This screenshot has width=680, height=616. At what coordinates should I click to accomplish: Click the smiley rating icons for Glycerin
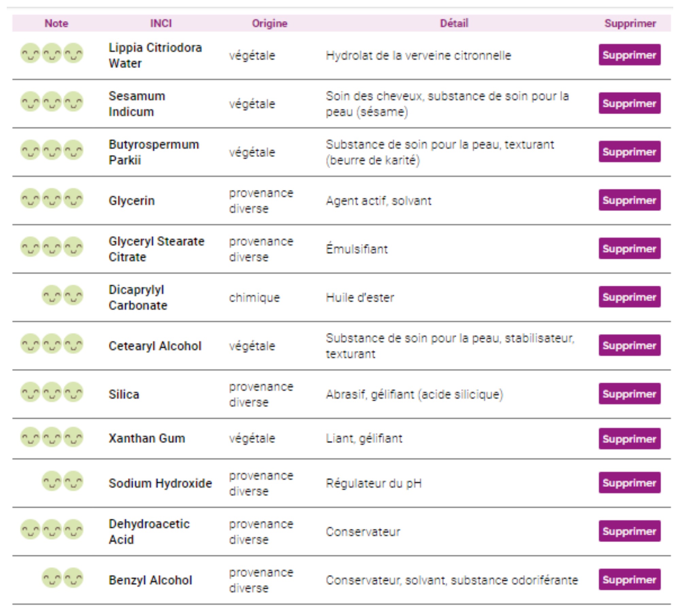click(x=52, y=199)
